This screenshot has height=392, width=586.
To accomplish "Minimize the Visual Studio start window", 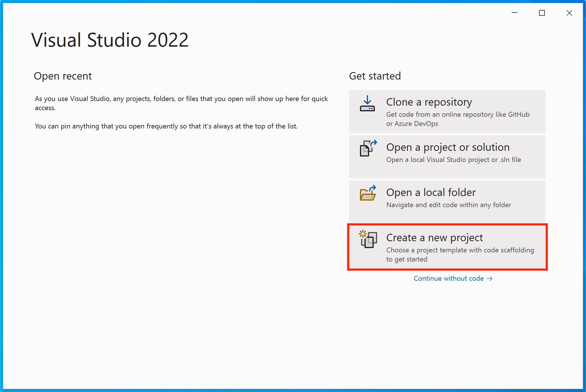I will 514,13.
